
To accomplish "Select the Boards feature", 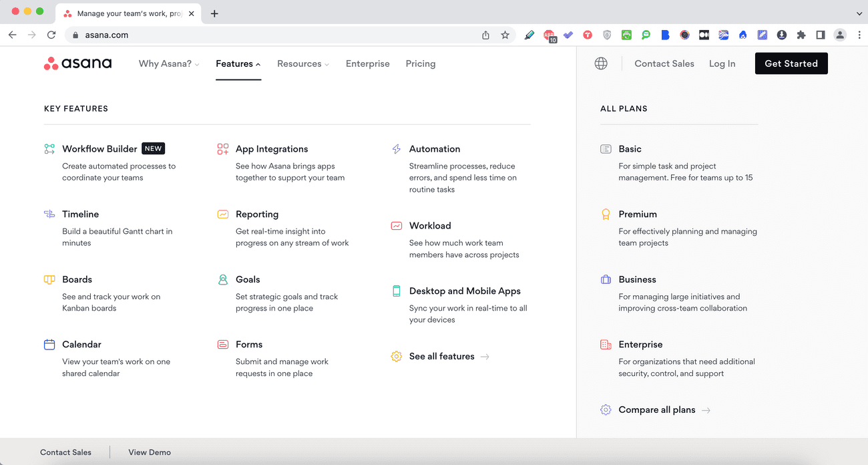I will 77,279.
